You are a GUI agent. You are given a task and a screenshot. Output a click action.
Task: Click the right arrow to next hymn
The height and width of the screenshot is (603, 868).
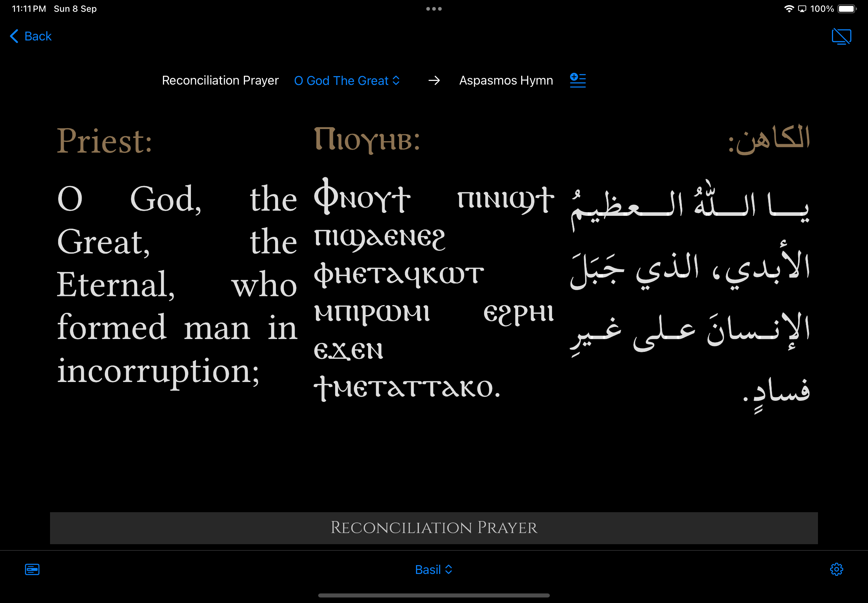coord(434,80)
